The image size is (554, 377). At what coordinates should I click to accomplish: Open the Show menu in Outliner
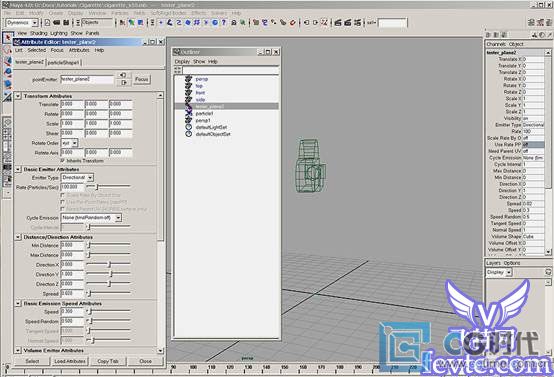[x=199, y=61]
